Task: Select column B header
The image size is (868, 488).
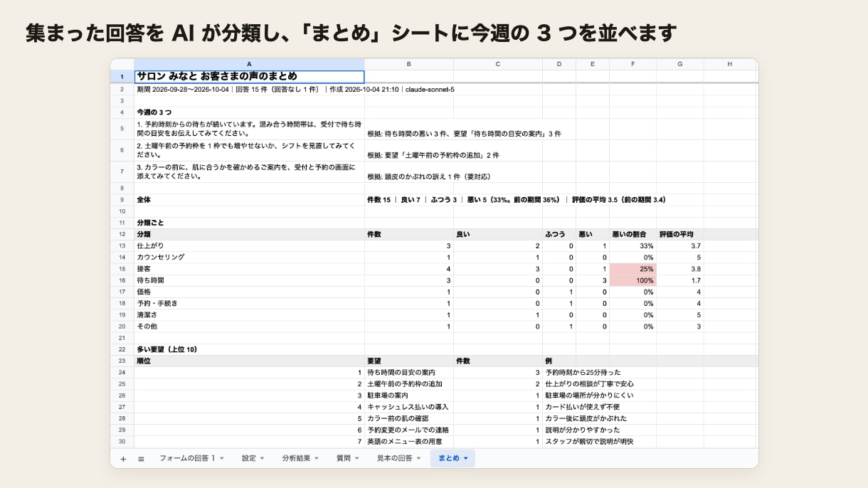Action: click(408, 64)
